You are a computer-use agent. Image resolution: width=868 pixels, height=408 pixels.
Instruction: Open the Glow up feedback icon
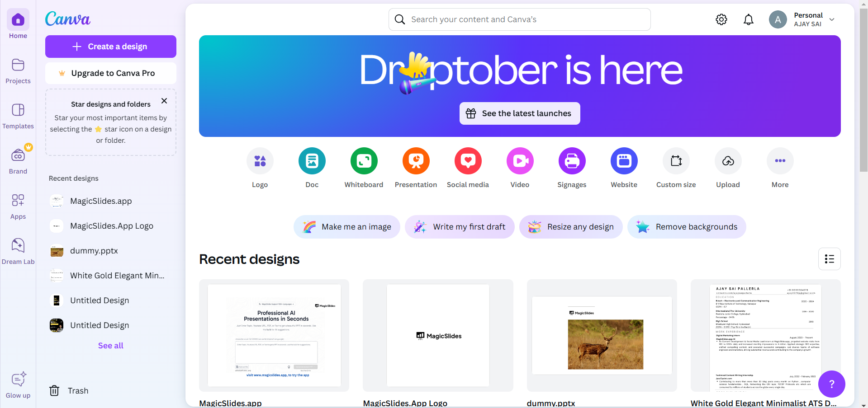(18, 380)
